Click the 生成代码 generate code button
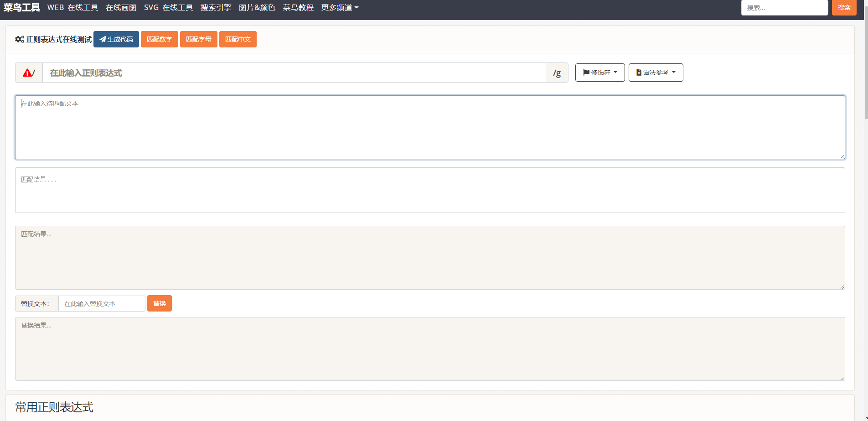Screen dimensions: 868x421 point(116,40)
